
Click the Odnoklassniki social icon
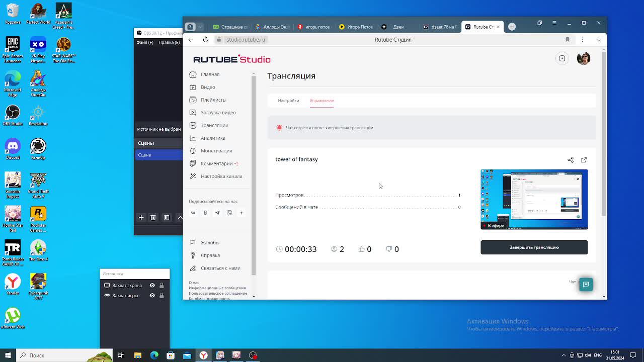205,213
